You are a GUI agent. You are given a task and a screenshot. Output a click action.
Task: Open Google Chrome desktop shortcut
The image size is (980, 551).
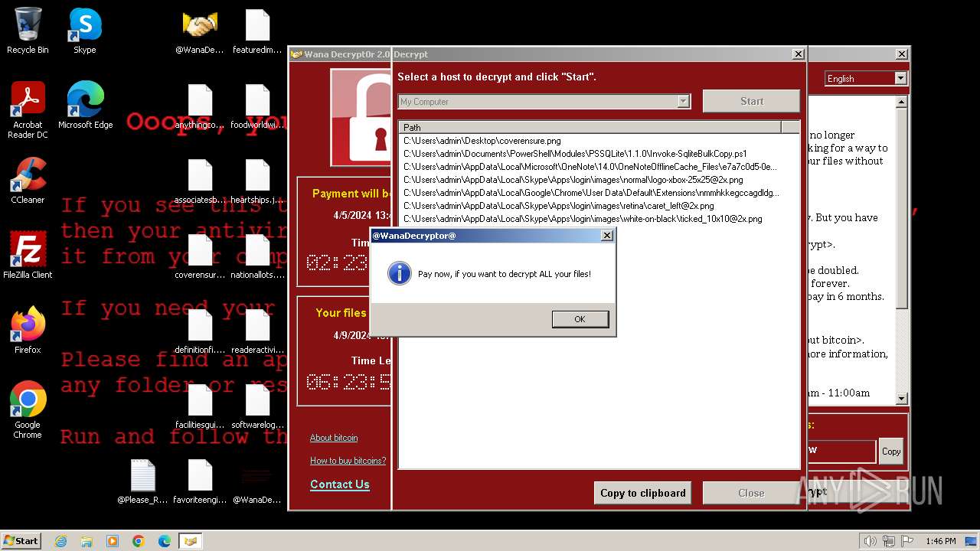point(28,410)
